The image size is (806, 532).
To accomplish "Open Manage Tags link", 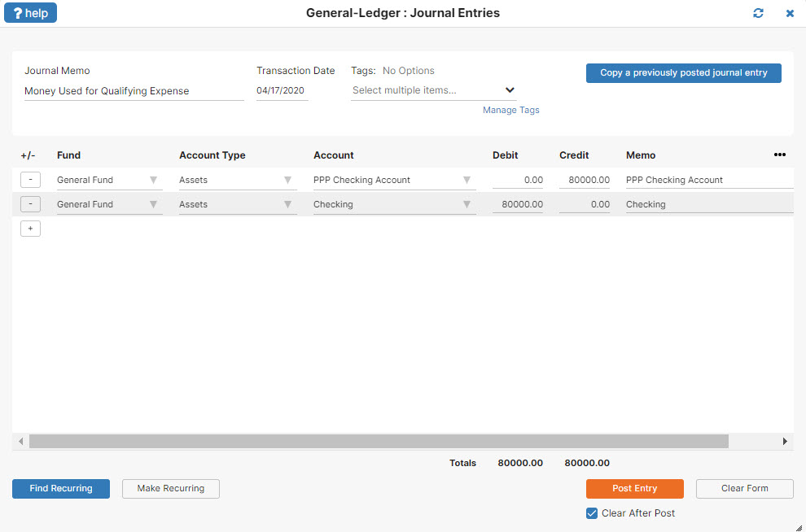I will [511, 110].
